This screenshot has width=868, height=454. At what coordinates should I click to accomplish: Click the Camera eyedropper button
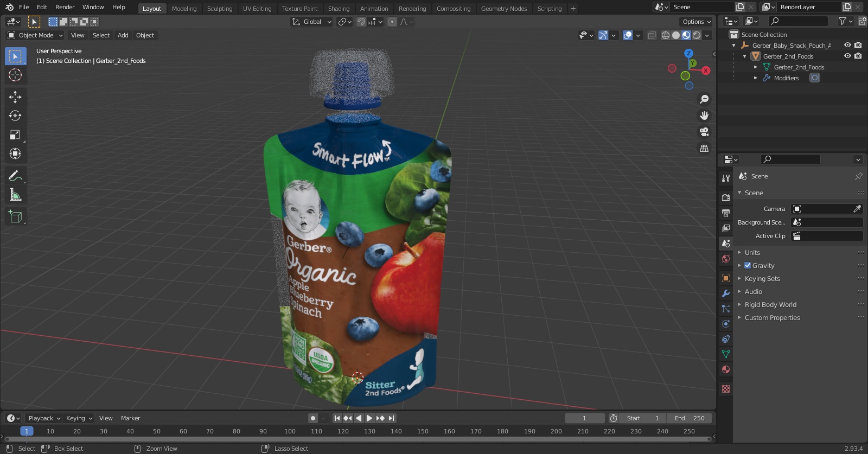[857, 209]
